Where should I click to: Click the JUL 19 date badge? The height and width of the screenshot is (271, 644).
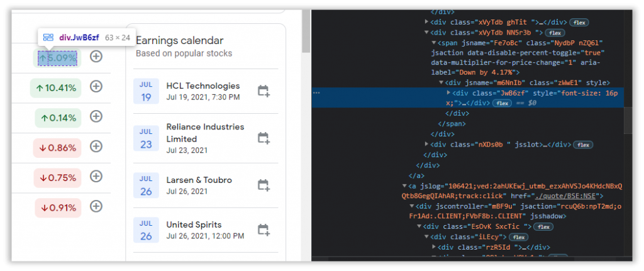point(146,91)
